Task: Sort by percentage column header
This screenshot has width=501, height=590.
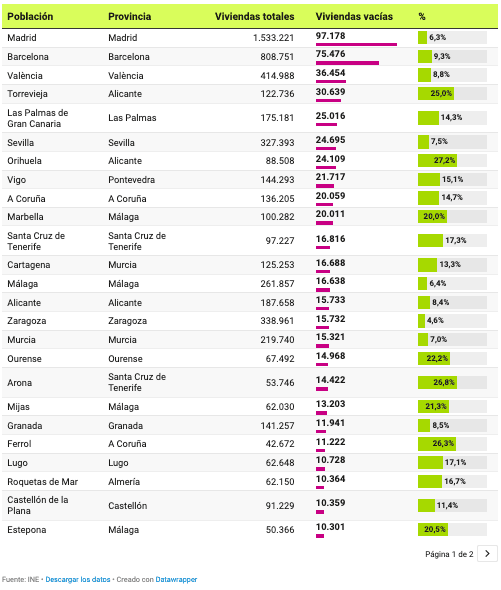Action: tap(422, 17)
